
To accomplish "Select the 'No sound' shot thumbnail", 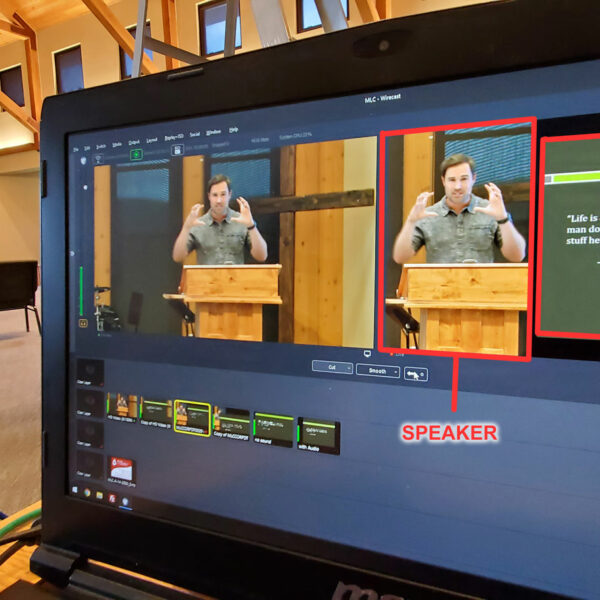I will pos(273,429).
